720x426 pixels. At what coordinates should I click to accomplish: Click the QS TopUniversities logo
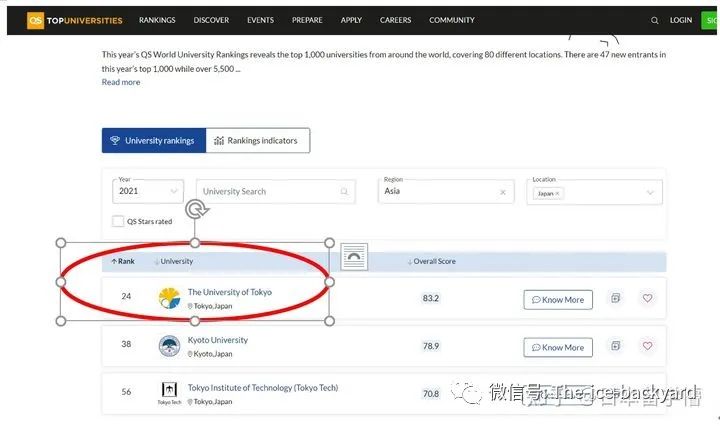pyautogui.click(x=75, y=21)
